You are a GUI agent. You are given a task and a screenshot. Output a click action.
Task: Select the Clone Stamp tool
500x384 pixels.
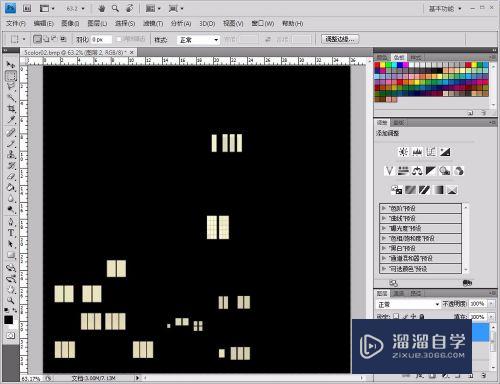(x=11, y=155)
